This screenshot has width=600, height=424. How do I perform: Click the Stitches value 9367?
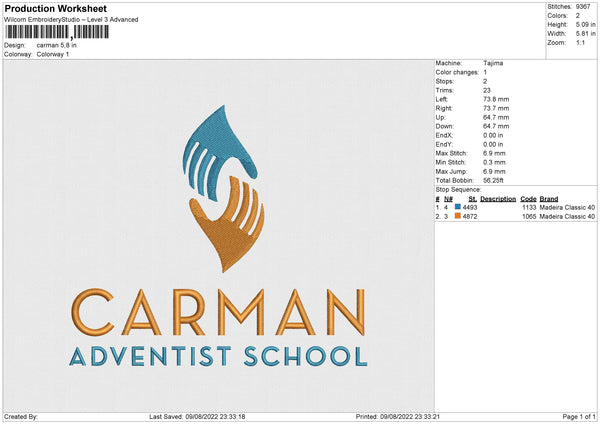click(583, 7)
